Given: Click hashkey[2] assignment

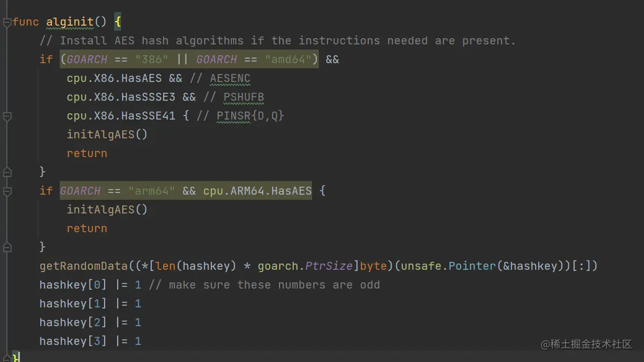Looking at the screenshot, I should 90,322.
